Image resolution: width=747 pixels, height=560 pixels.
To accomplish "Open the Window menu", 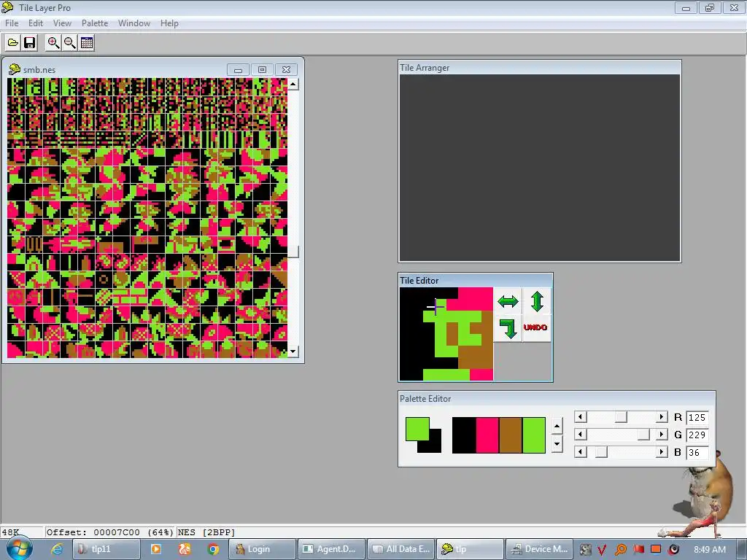I will [134, 23].
